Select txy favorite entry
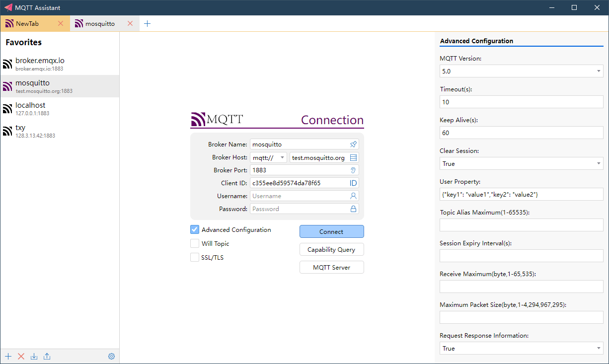 60,131
